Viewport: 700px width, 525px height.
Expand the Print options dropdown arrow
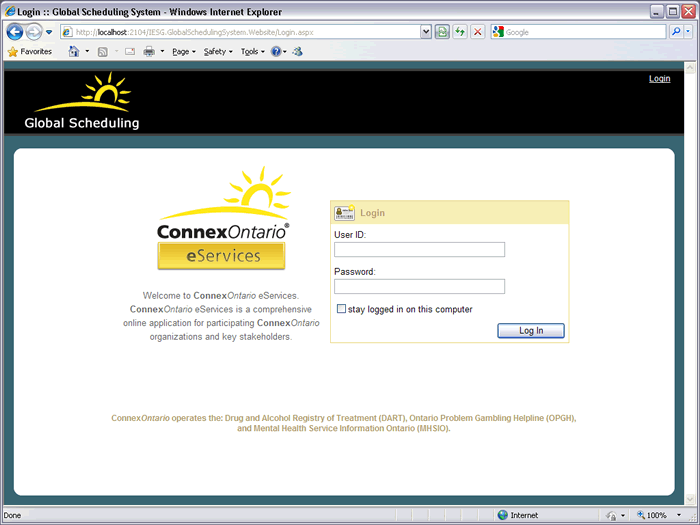pos(162,52)
